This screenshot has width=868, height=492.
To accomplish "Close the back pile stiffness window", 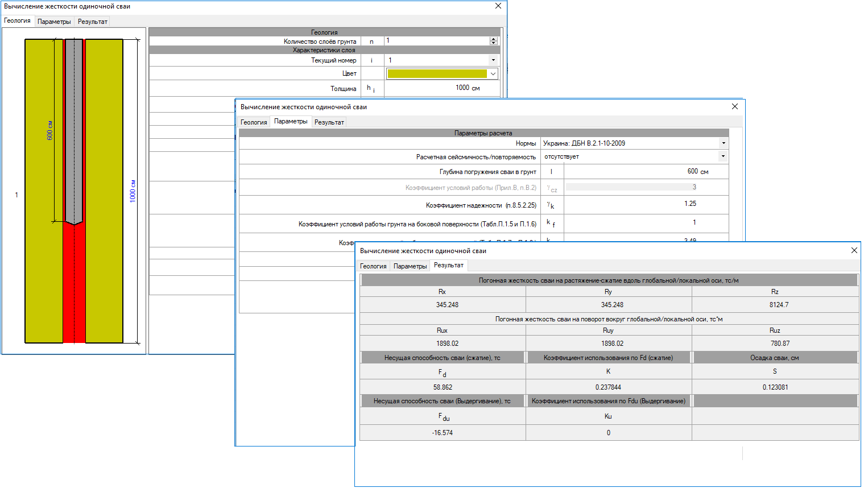I will point(498,6).
